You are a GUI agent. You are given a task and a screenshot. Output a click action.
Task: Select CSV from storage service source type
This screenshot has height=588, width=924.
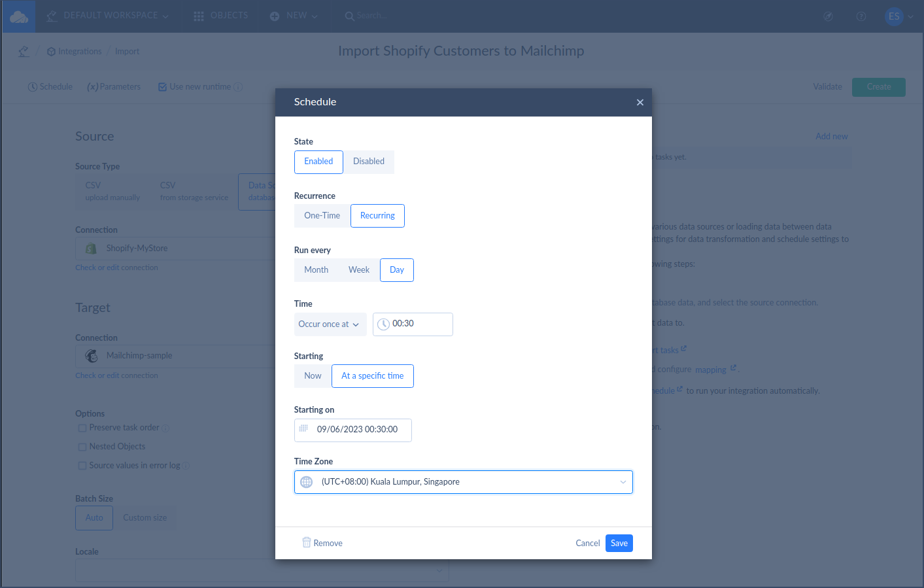pos(194,192)
